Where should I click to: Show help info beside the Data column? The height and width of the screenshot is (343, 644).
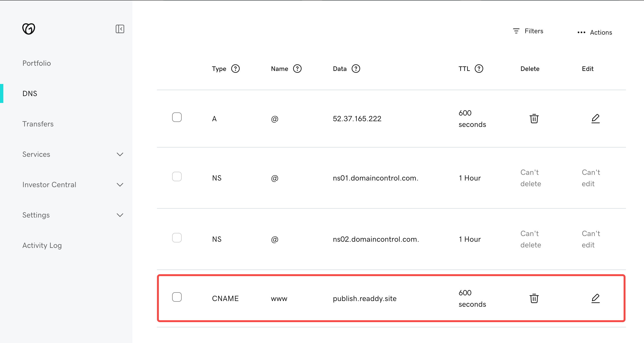tap(355, 69)
